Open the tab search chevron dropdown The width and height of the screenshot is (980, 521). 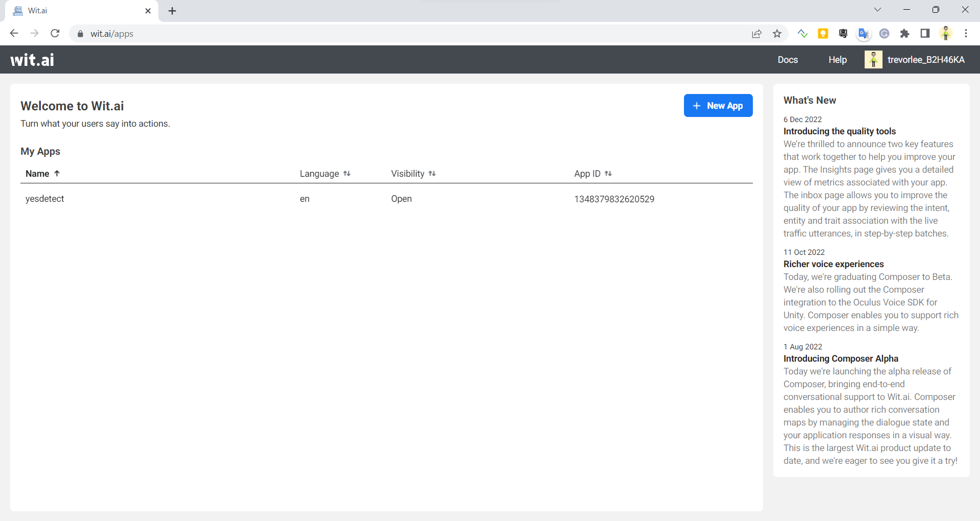click(877, 10)
